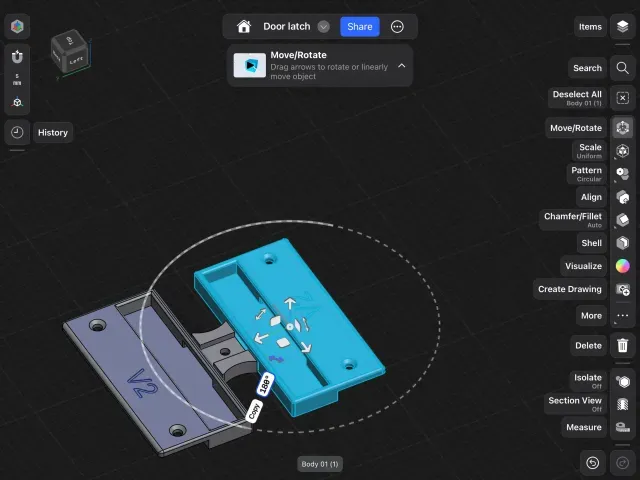This screenshot has height=480, width=640.
Task: Open the Chamfer/Fillet Auto options label
Action: click(573, 220)
